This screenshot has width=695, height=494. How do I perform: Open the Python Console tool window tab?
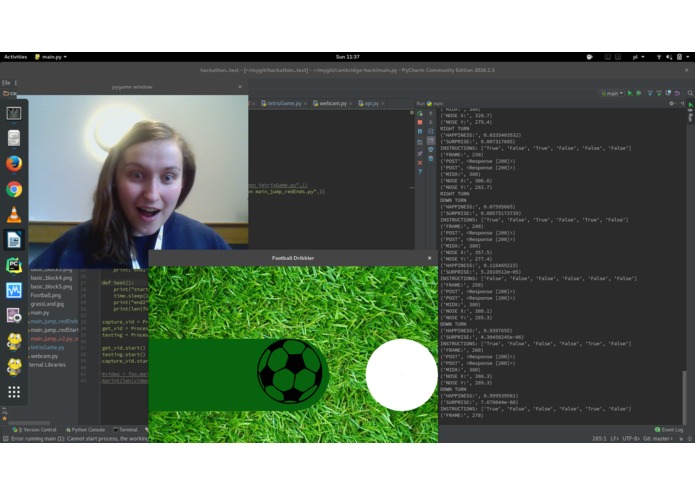pos(85,430)
